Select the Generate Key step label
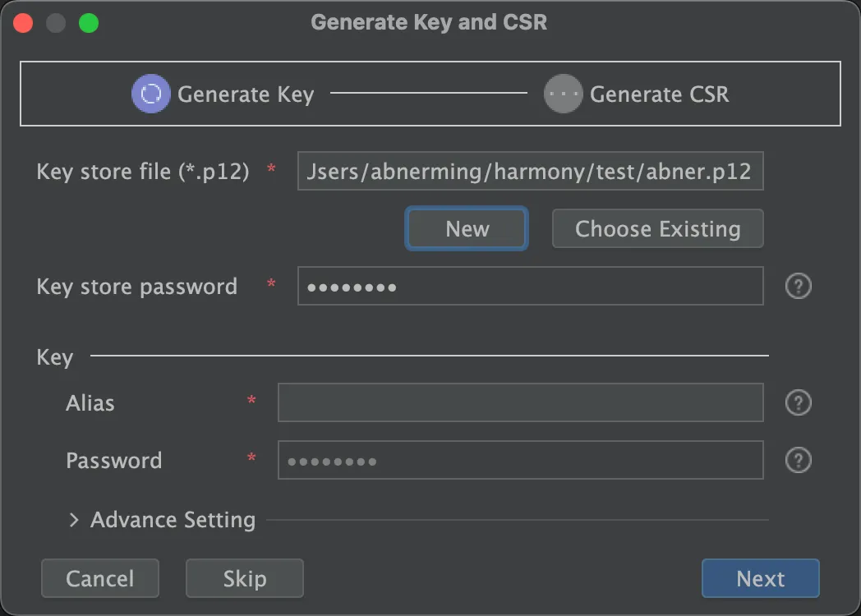This screenshot has height=616, width=861. (246, 94)
